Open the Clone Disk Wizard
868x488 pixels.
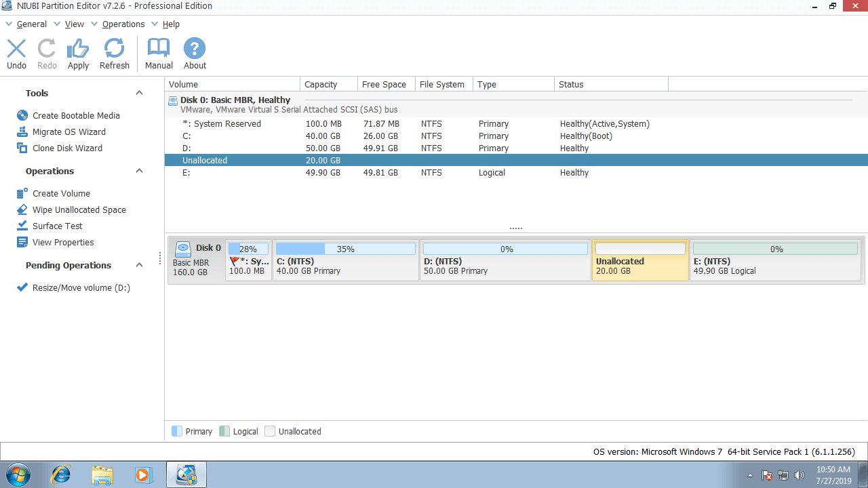67,148
